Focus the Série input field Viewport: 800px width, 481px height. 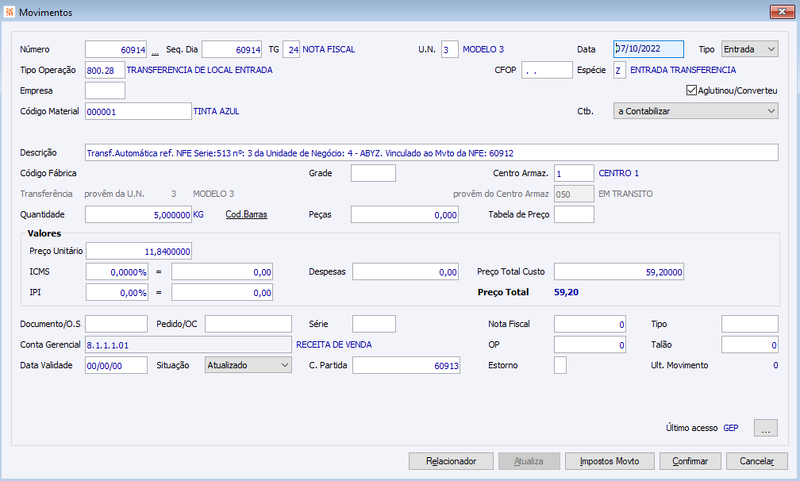click(x=373, y=324)
